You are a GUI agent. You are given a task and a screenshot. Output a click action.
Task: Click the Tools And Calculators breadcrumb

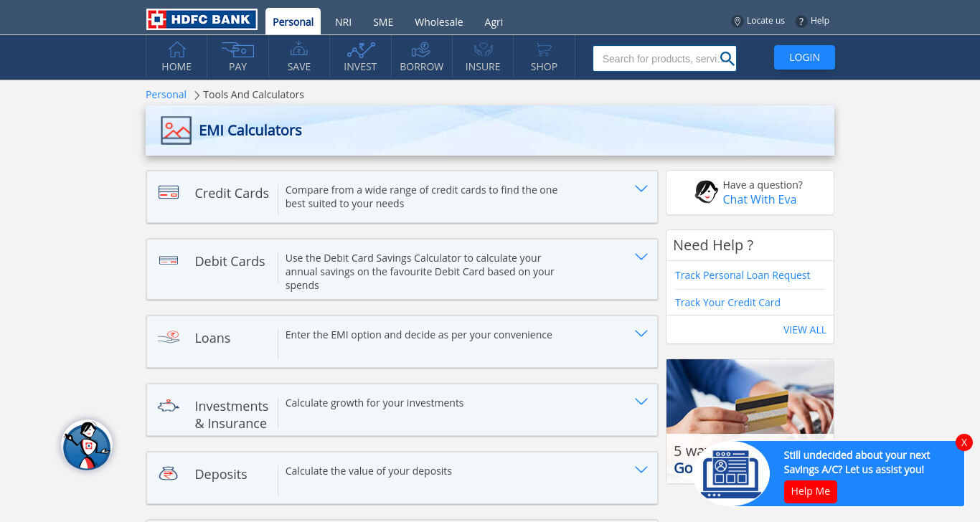pos(253,95)
